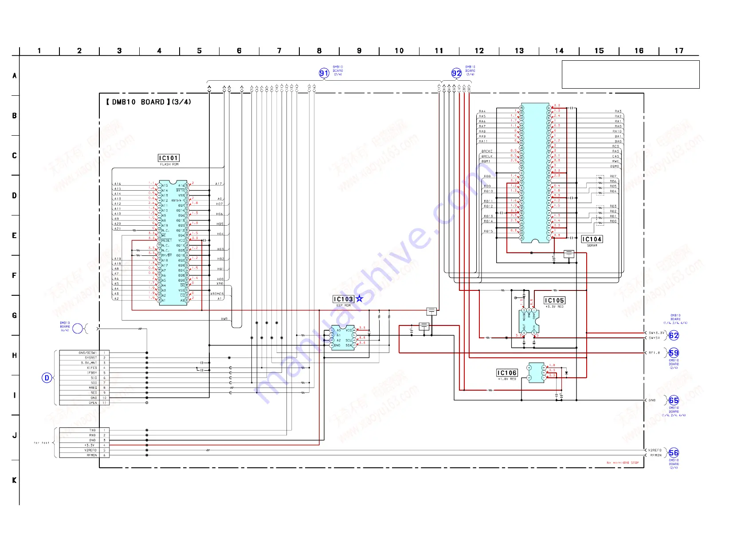The height and width of the screenshot is (560, 745).
Task: Click the SW+5V output label
Action: (x=655, y=338)
